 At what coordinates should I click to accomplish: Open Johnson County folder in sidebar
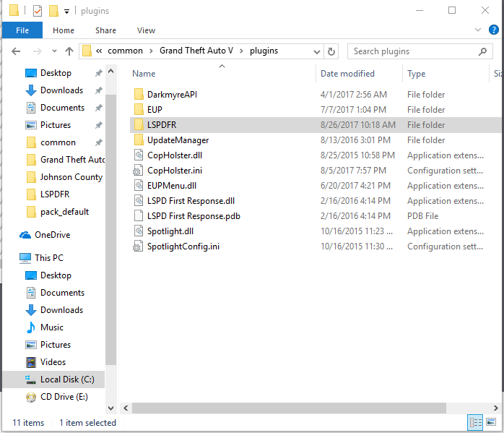point(71,177)
